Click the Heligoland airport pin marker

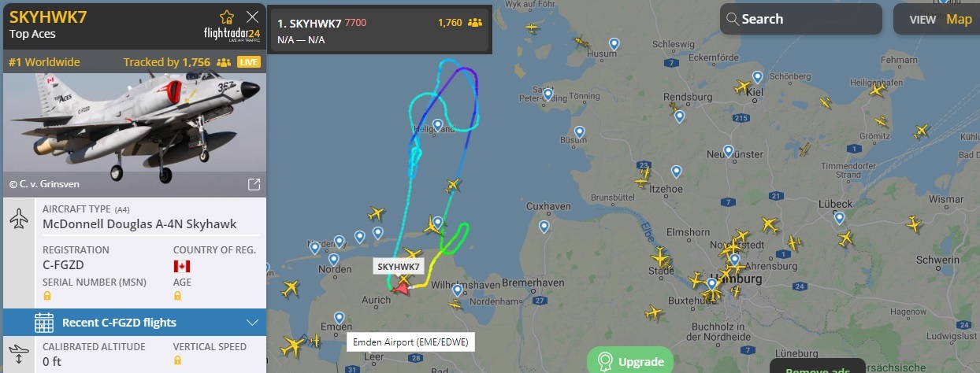pyautogui.click(x=437, y=124)
